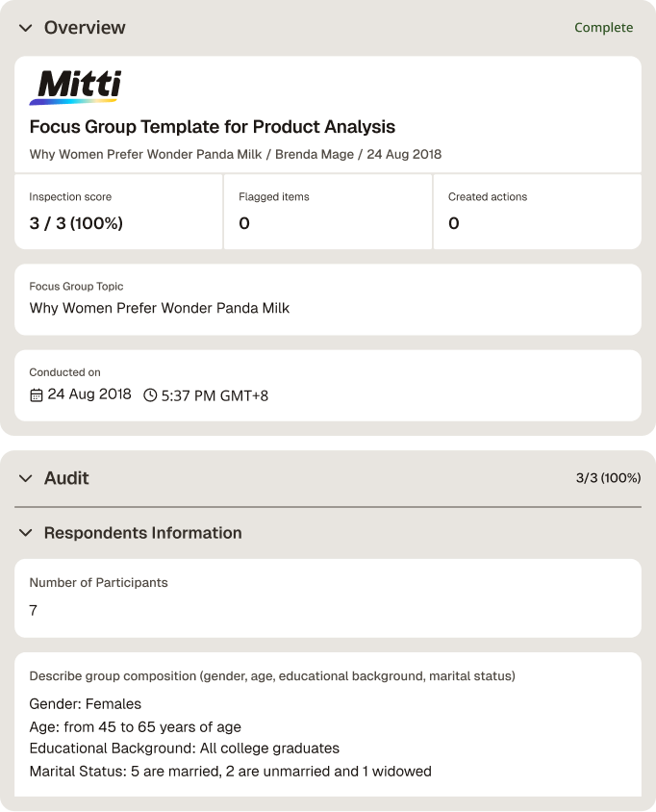Click the Mitti logo
This screenshot has width=656, height=812.
76,88
